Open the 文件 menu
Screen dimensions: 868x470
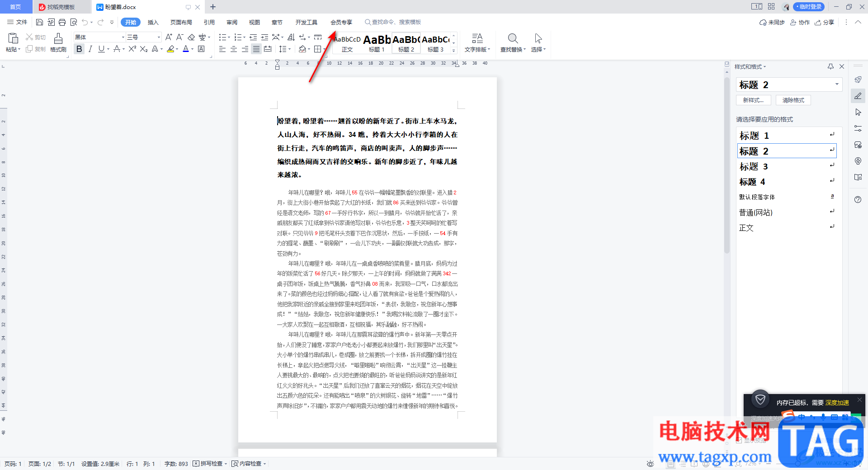[x=17, y=22]
